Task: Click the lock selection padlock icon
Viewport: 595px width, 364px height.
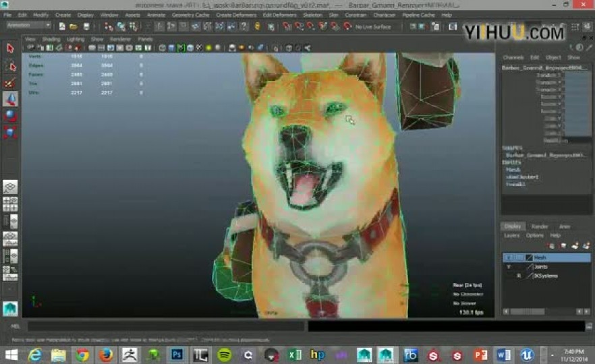Action: coord(257,26)
